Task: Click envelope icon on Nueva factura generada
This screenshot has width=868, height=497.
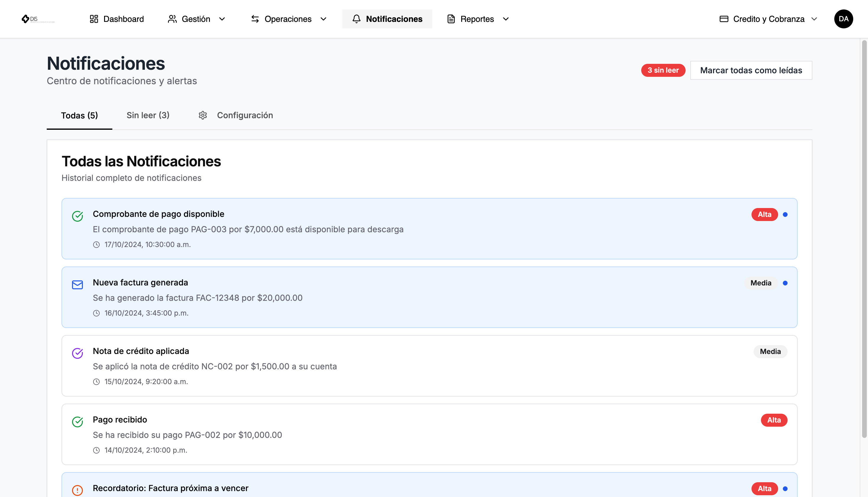Action: (77, 285)
